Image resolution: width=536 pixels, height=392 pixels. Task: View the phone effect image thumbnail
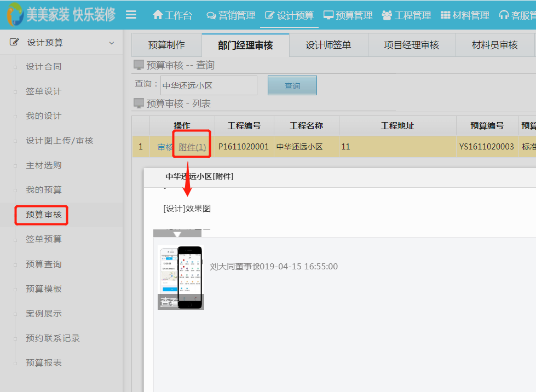180,276
